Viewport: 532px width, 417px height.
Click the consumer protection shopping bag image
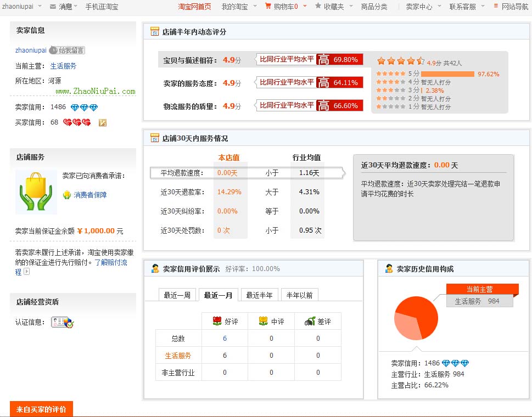[36, 192]
